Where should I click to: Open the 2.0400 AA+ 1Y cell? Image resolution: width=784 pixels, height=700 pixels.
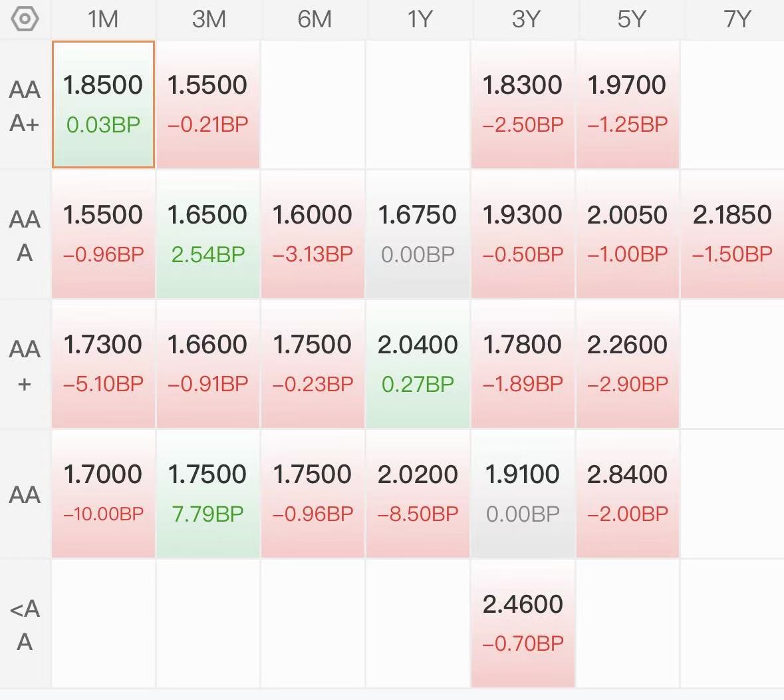coord(418,363)
